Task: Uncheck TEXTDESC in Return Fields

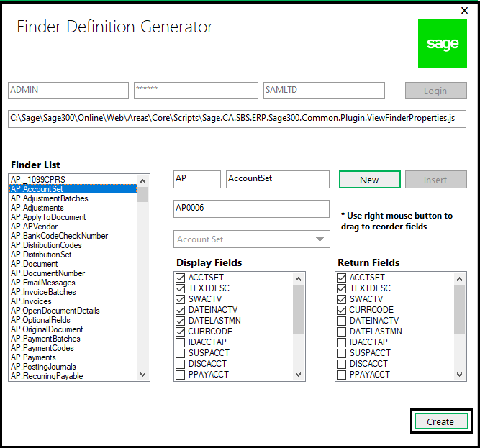Action: (x=341, y=288)
